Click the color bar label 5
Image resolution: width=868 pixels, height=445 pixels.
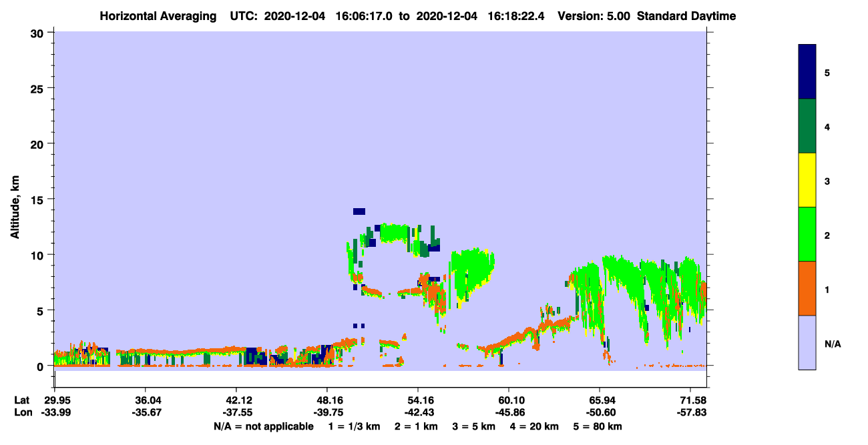click(x=827, y=73)
